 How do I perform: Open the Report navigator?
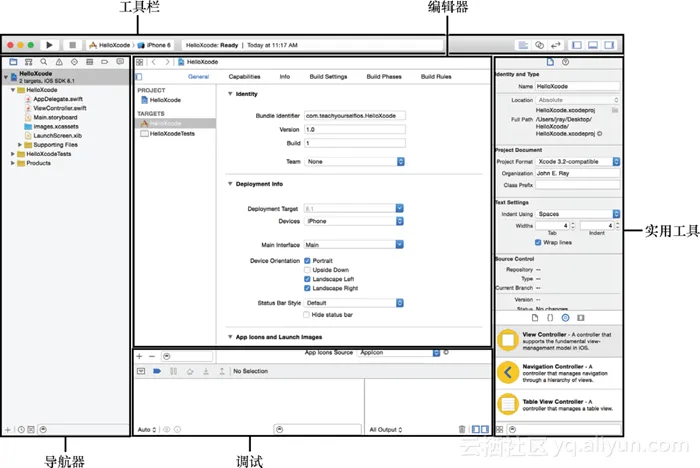pos(120,62)
